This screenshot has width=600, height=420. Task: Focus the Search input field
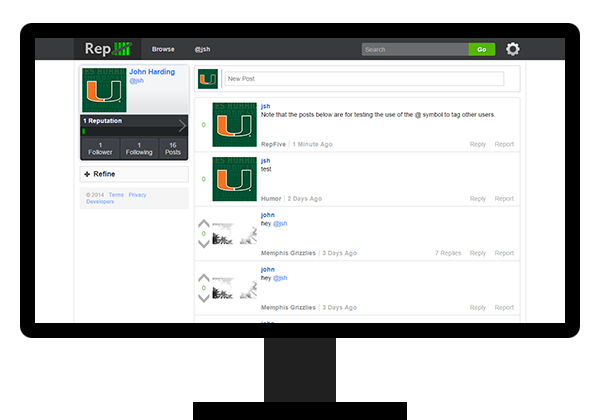pyautogui.click(x=415, y=49)
